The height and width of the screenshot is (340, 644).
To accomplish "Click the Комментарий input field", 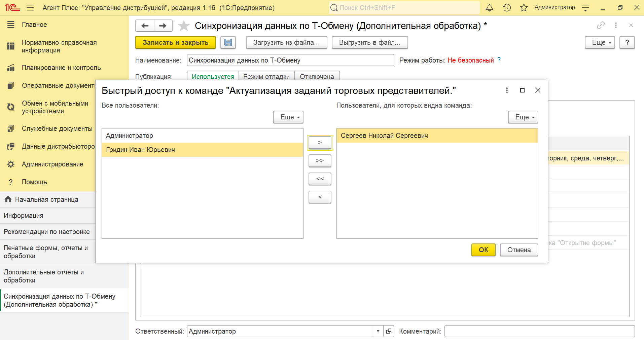I will (539, 331).
